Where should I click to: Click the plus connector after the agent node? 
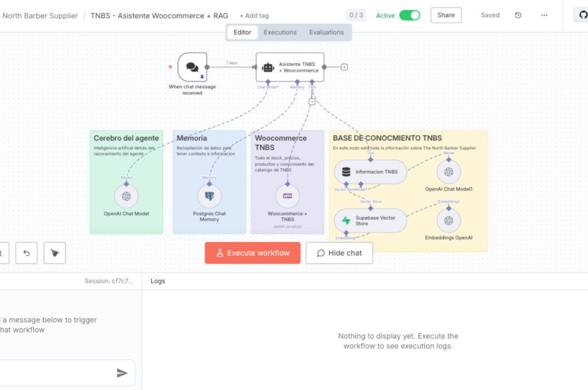tap(345, 67)
